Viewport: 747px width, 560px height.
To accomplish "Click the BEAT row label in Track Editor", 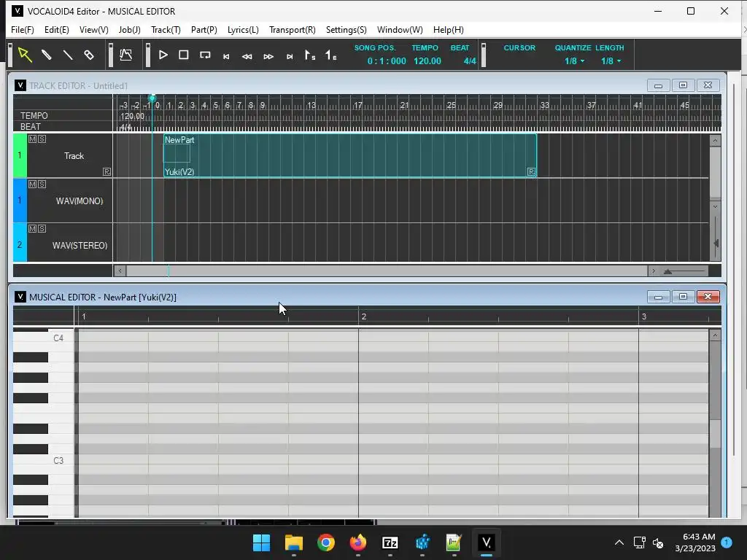I will 31,127.
